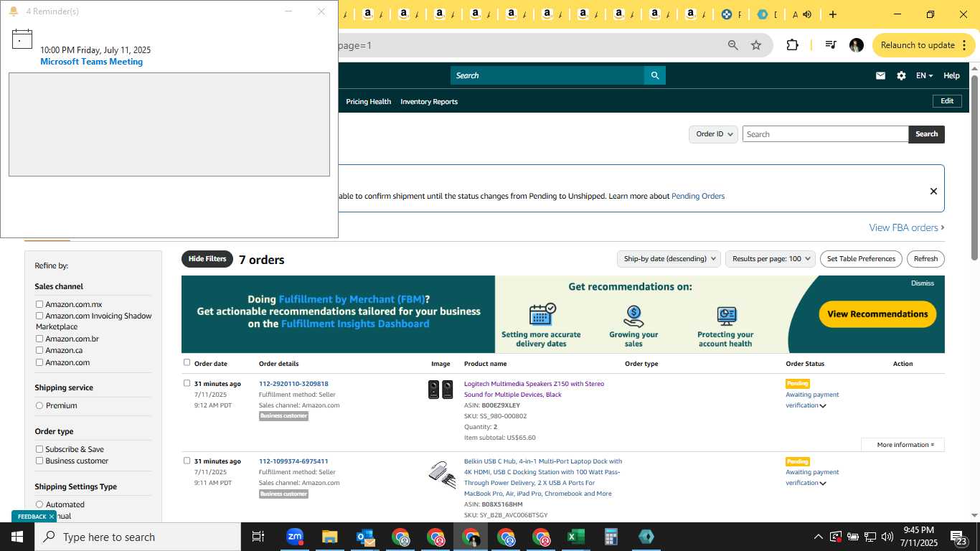This screenshot has width=980, height=551.
Task: Open the Microsoft Teams Meeting reminder link
Action: tap(91, 62)
